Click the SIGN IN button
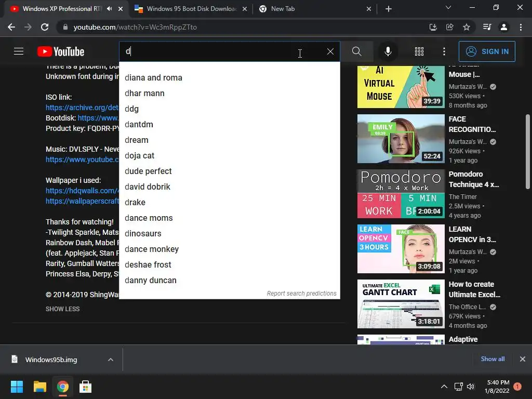This screenshot has height=399, width=532. click(487, 51)
